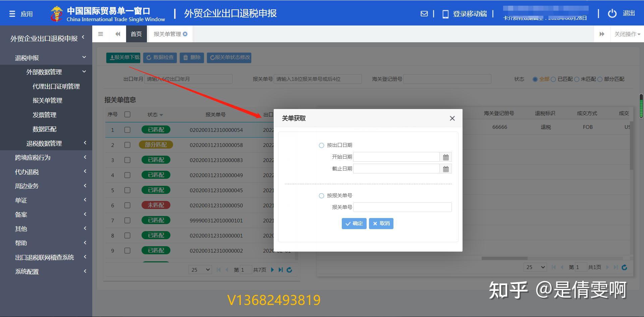Screen dimensions: 644x317
Task: Open 发票管理 menu item
Action: [x=44, y=115]
